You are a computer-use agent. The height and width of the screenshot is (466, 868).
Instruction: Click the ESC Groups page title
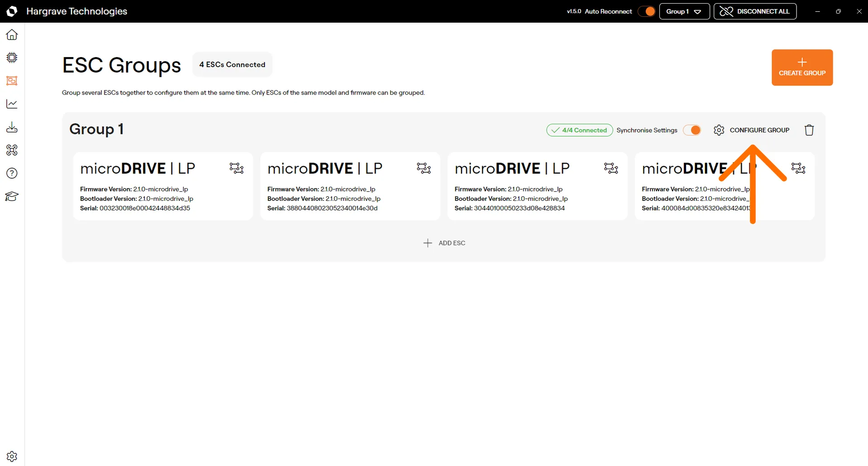[x=121, y=65]
